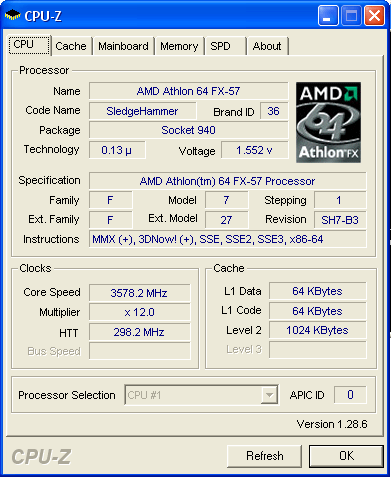The height and width of the screenshot is (477, 391).
Task: Confirm with the OK button
Action: click(346, 456)
